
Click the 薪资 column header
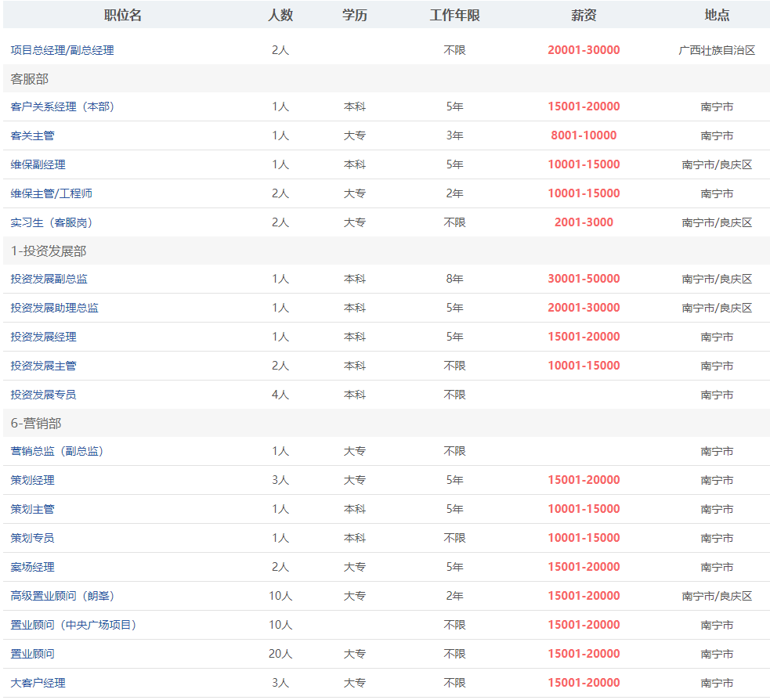[584, 15]
